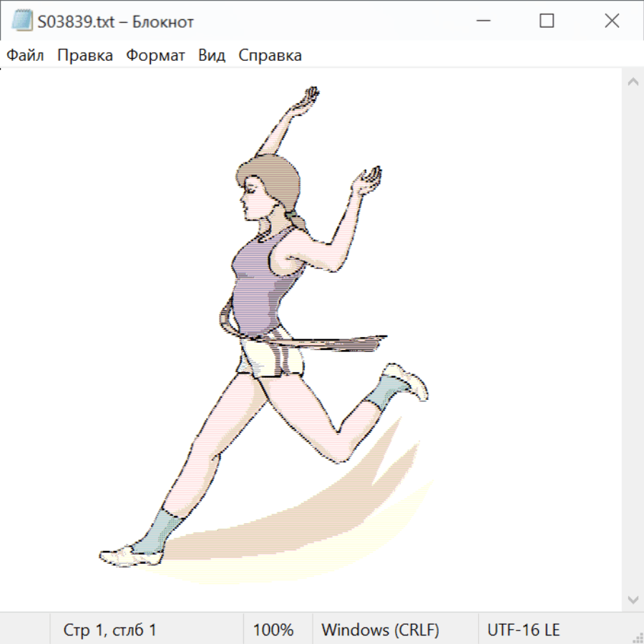Click the runner's front shoe in the text area
Image resolution: width=644 pixels, height=644 pixels.
(122, 555)
